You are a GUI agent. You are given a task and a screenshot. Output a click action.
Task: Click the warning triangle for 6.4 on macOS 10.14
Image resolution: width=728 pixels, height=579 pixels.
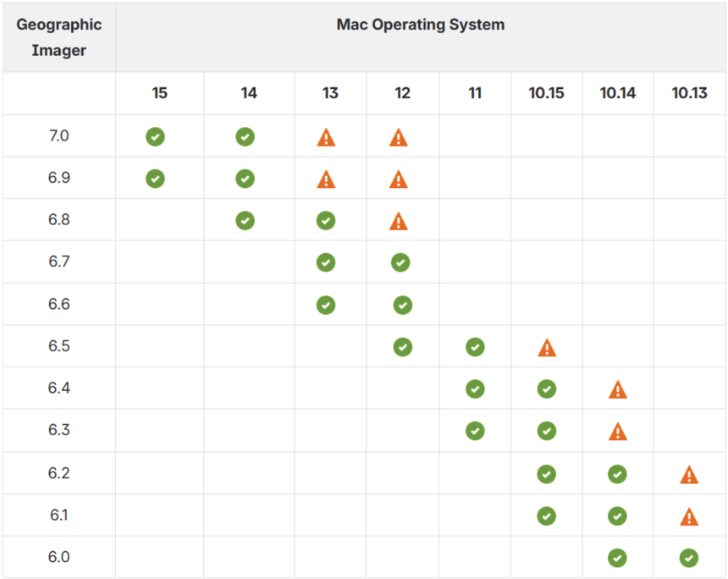[618, 389]
